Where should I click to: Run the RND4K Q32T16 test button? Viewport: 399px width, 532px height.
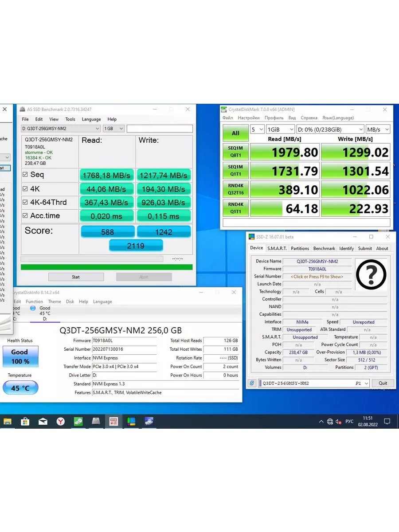point(235,190)
